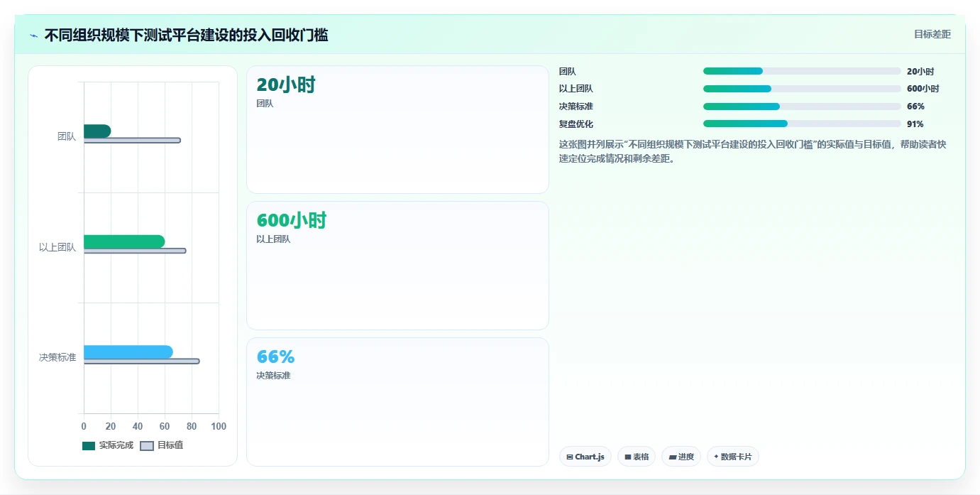980x495 pixels.
Task: Toggle the 目标值 legend entry
Action: tap(162, 445)
